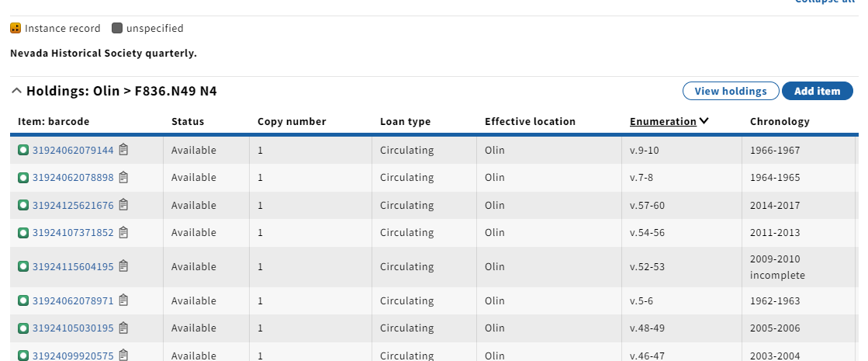Image resolution: width=868 pixels, height=361 pixels.
Task: Toggle sort arrow beside Enumeration header
Action: pyautogui.click(x=704, y=121)
